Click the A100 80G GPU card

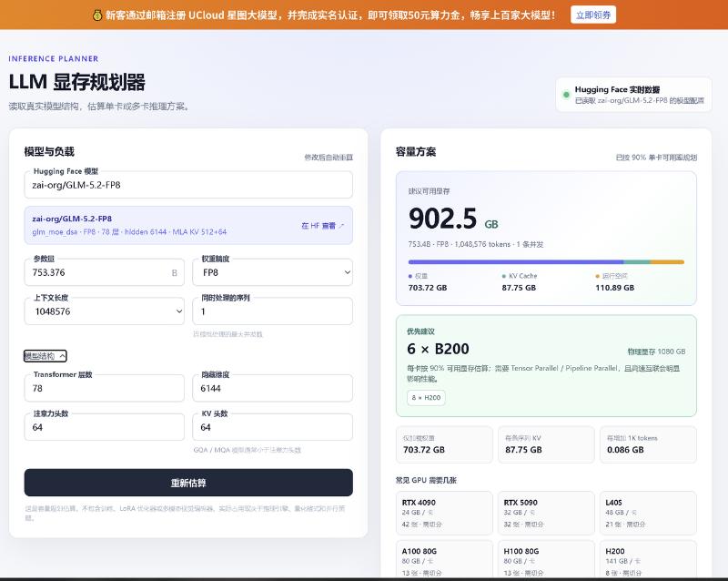444,559
